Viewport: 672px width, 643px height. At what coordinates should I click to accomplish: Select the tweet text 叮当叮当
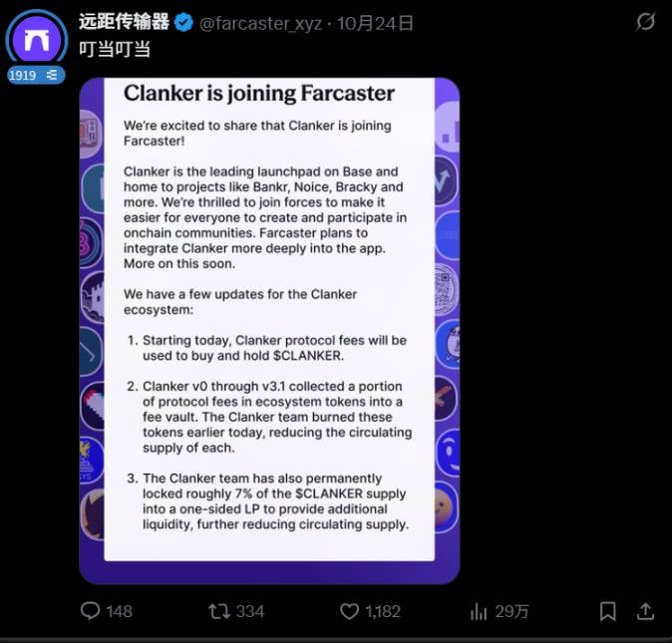[x=115, y=48]
